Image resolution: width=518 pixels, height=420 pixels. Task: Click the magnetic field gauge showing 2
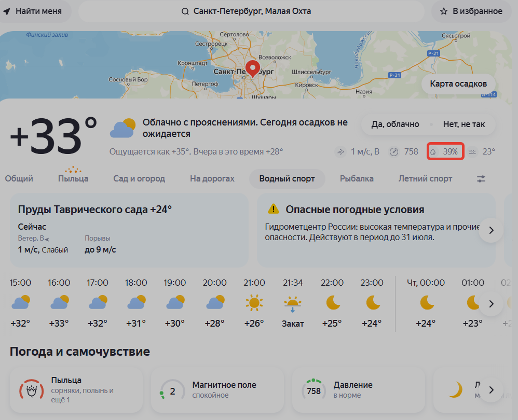tap(172, 391)
